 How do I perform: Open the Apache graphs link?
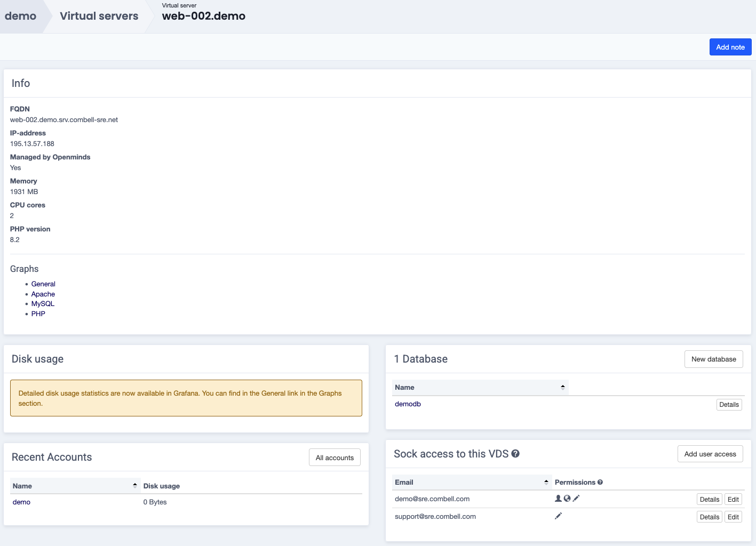click(43, 294)
